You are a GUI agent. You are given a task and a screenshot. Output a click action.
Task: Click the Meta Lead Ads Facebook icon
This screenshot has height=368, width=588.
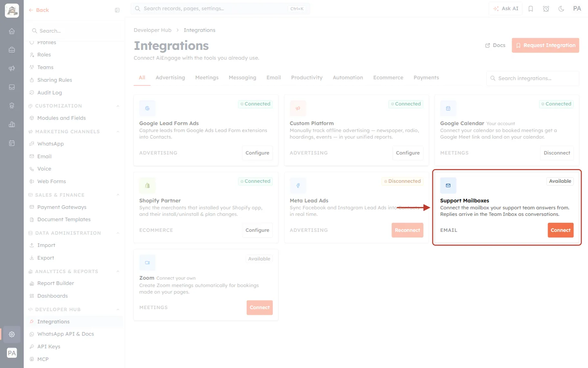pos(298,186)
